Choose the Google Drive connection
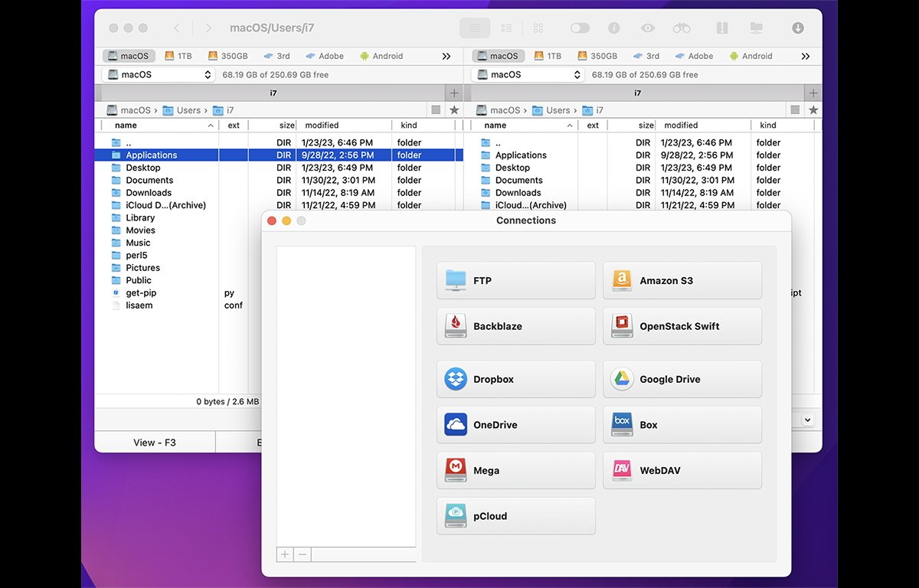919x588 pixels. (682, 379)
